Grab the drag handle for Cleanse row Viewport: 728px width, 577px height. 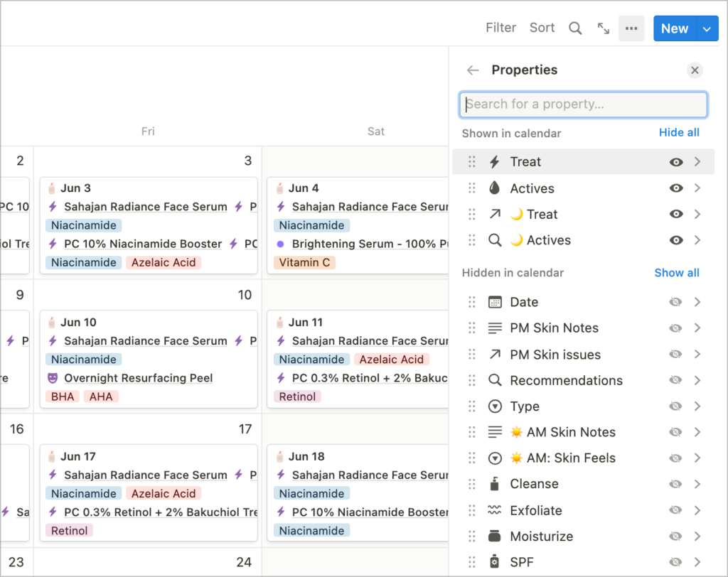click(x=472, y=484)
